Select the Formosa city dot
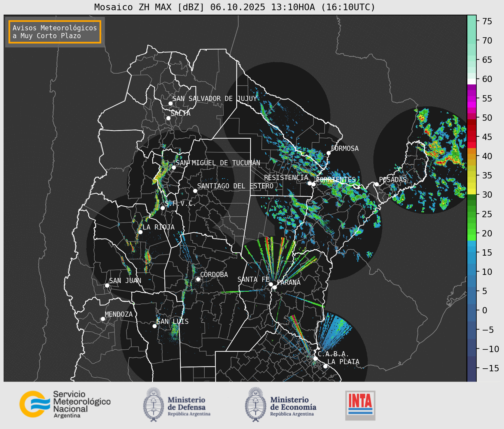The width and height of the screenshot is (504, 429). [x=328, y=153]
